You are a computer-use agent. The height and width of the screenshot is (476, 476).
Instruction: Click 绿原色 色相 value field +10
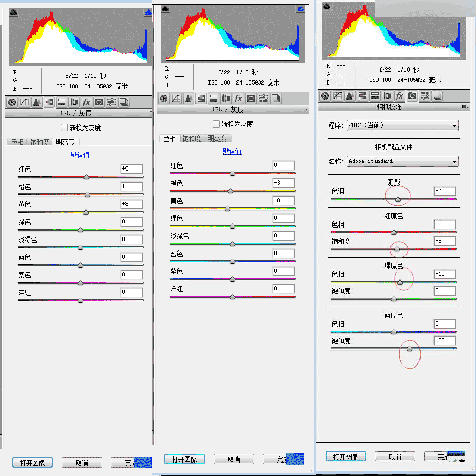coord(445,274)
